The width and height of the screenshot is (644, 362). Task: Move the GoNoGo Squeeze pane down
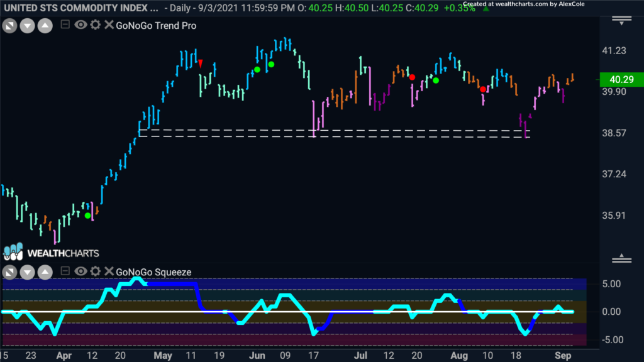27,272
